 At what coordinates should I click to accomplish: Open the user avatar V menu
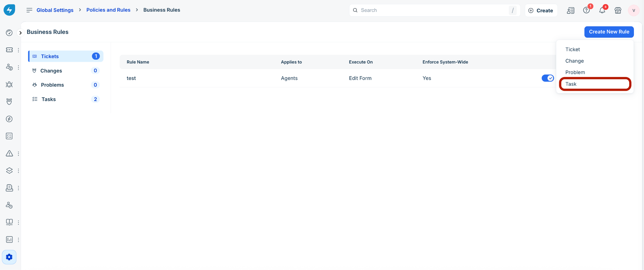tap(634, 10)
